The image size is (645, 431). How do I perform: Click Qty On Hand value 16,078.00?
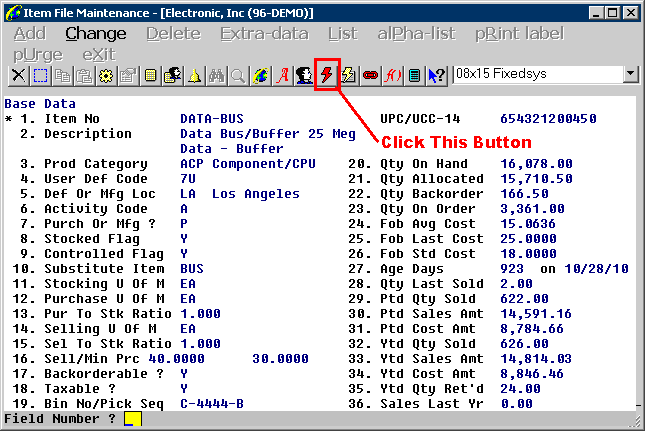536,164
